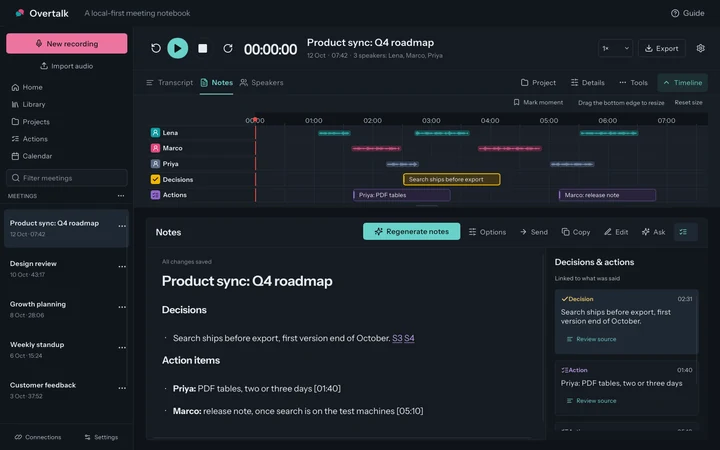Select the Growth planning meeting
720x450 pixels.
pyautogui.click(x=67, y=309)
